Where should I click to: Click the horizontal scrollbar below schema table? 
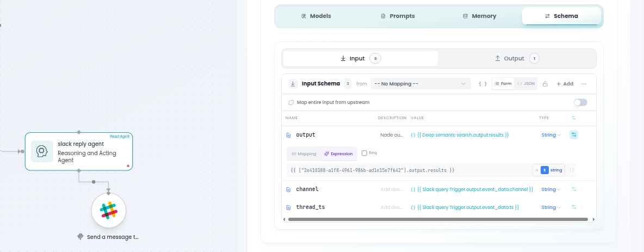pyautogui.click(x=438, y=219)
